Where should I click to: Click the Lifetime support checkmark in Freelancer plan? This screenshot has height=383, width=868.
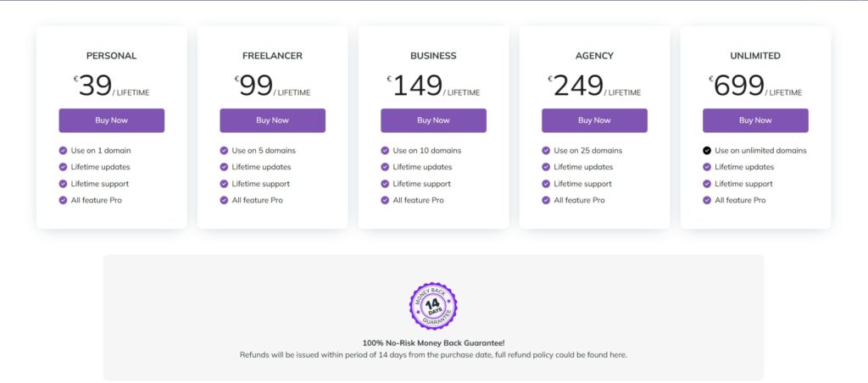(224, 184)
